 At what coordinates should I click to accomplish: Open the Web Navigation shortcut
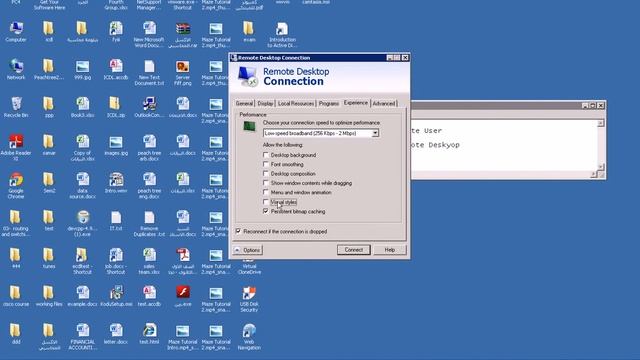coord(249,337)
